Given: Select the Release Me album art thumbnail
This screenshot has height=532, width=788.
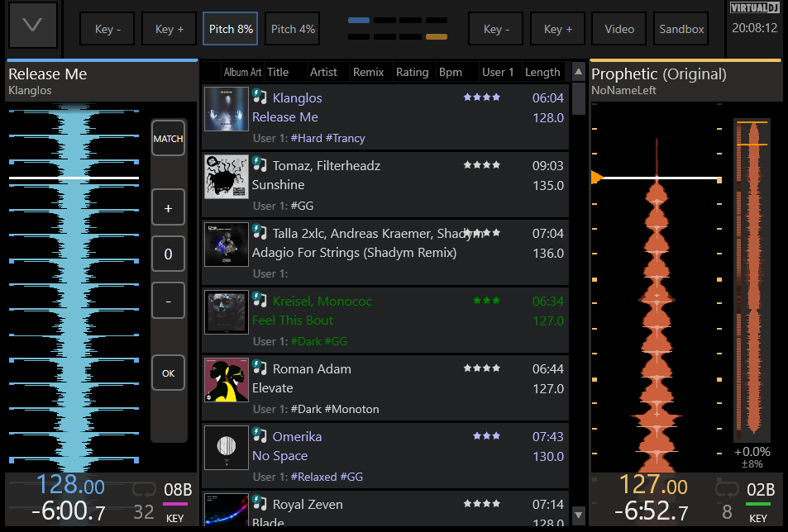Looking at the screenshot, I should click(x=227, y=109).
